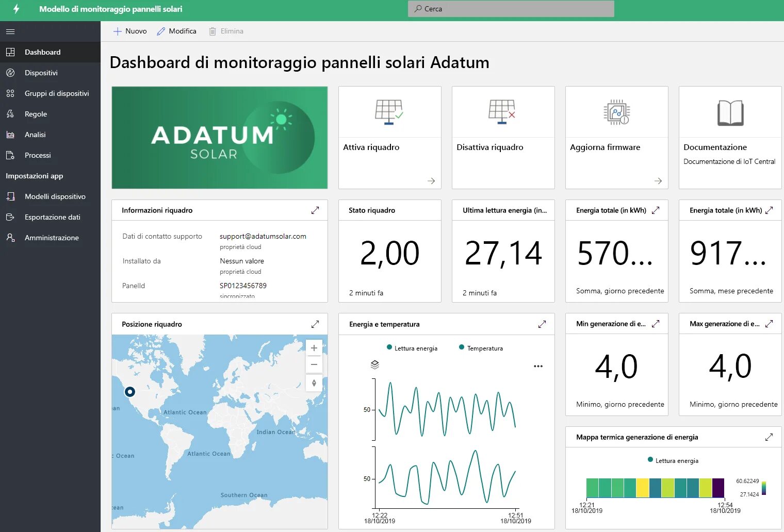The image size is (784, 532).
Task: Click the Nuovo button
Action: 129,31
